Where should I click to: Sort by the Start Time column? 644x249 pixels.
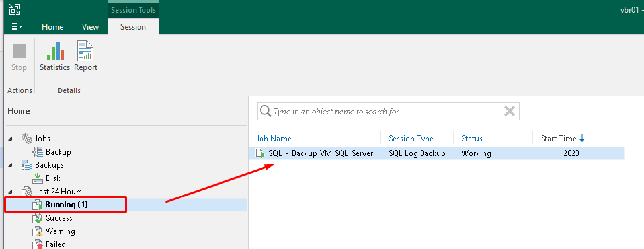559,139
